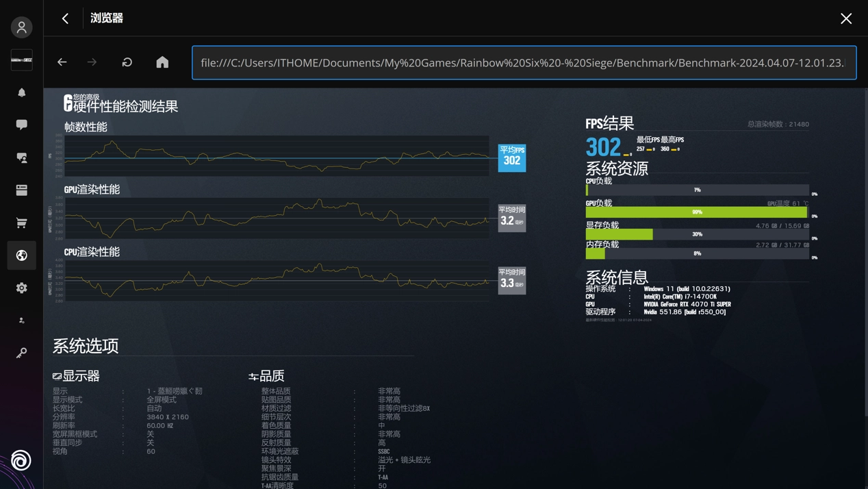Open the store shopping cart icon

click(22, 223)
